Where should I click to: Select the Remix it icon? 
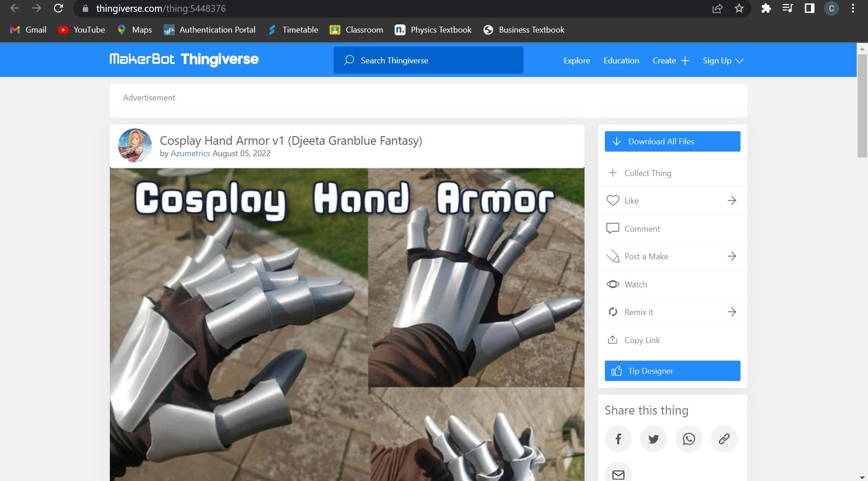pyautogui.click(x=613, y=312)
